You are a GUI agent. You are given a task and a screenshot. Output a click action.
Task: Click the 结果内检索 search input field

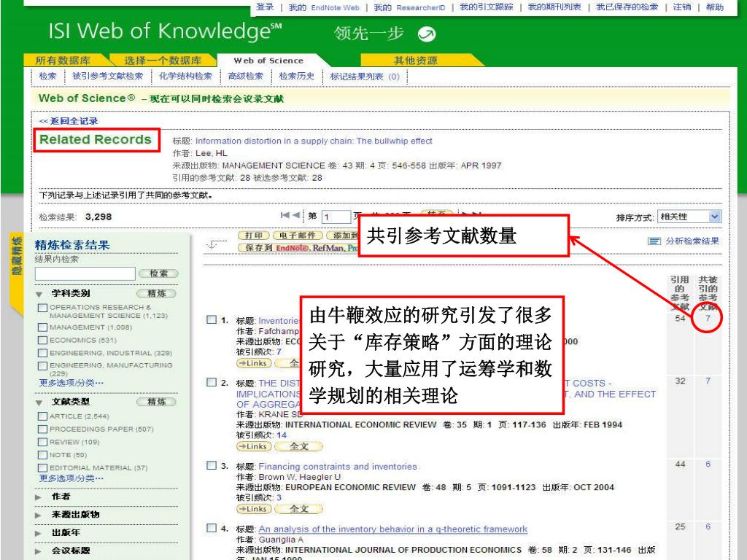coord(85,273)
